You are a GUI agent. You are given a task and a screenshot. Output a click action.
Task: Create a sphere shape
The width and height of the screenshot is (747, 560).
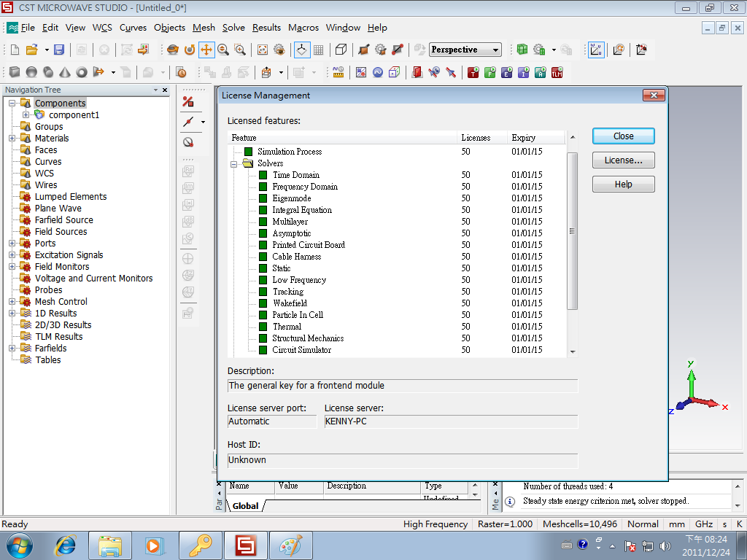tap(31, 72)
